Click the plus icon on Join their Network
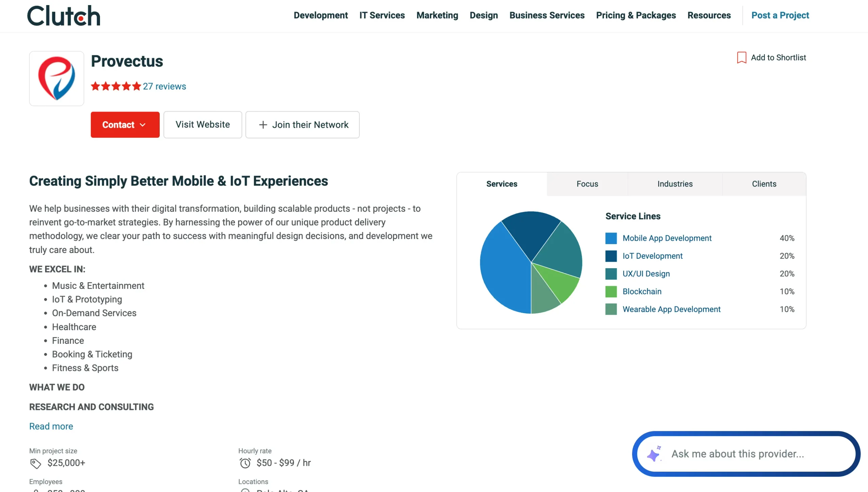Viewport: 868px width, 492px height. 263,125
